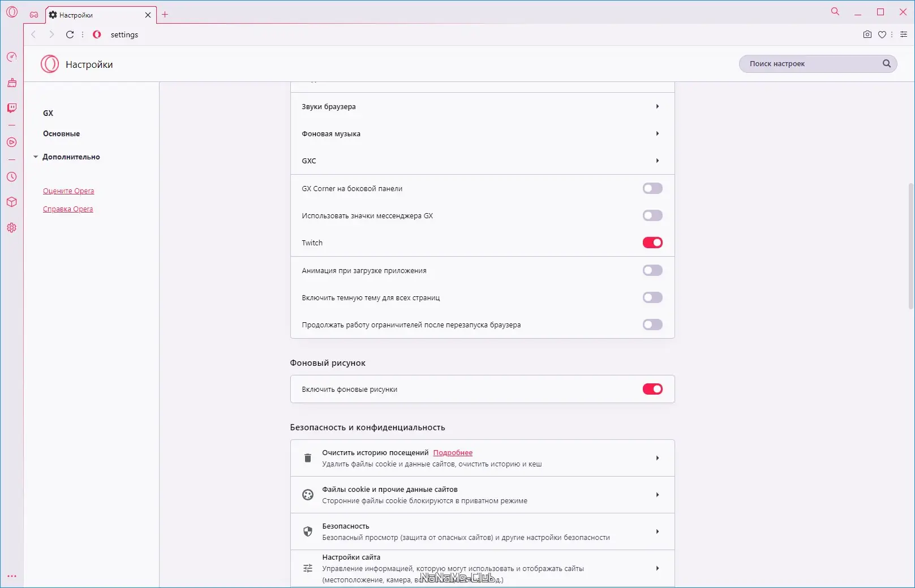This screenshot has width=915, height=588.
Task: Open sidebar three-dots setup menu
Action: [x=12, y=576]
